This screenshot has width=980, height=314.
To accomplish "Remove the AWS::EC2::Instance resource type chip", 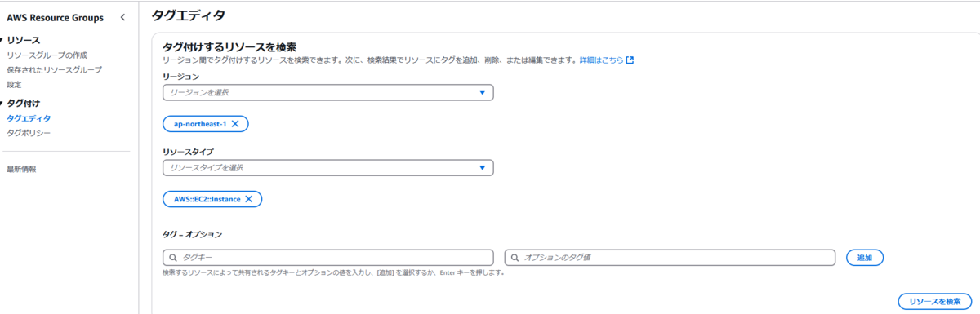I will (x=248, y=199).
